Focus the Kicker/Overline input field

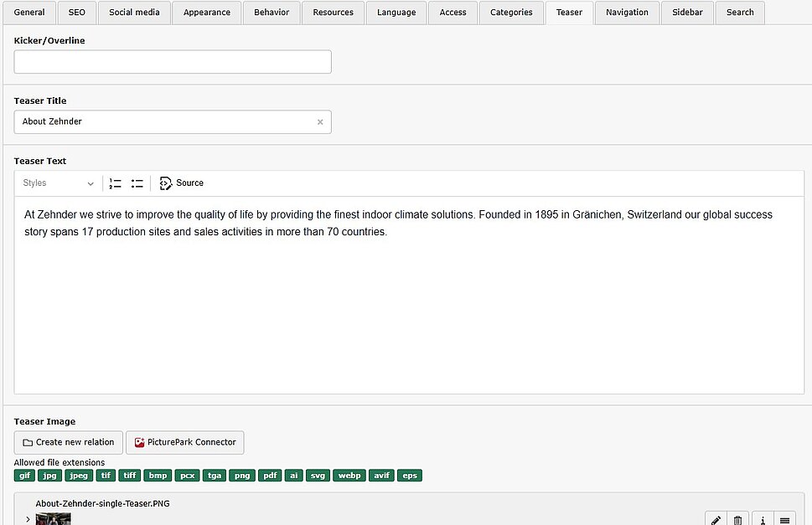pos(172,62)
